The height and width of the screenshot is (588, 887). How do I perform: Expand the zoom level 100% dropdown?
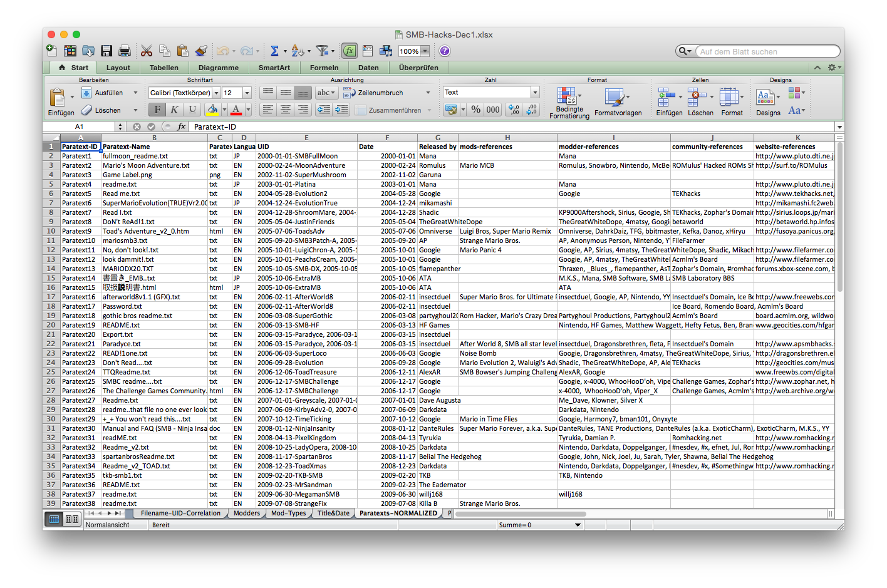(425, 51)
